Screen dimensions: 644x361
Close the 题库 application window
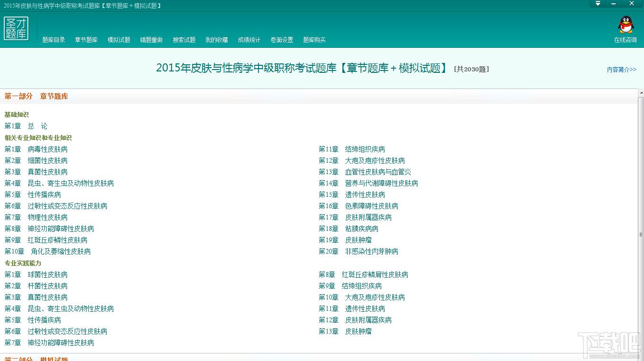pos(632,4)
